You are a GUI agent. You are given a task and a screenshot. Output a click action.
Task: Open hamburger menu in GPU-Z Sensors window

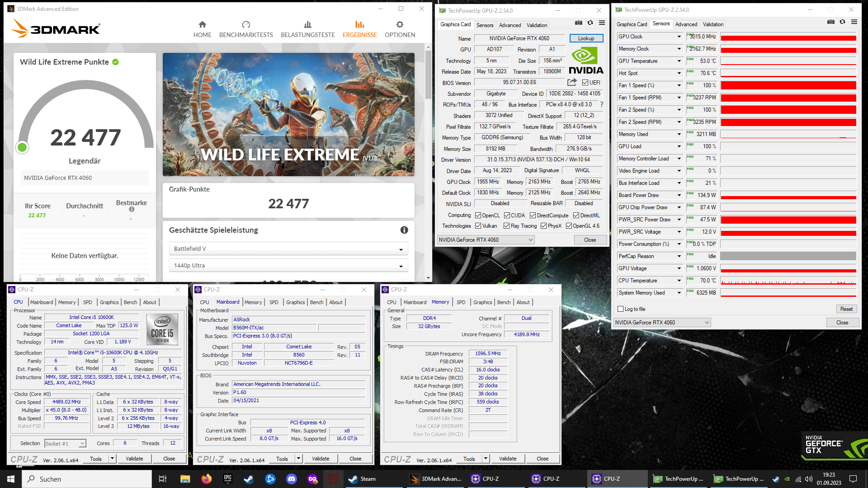(854, 22)
